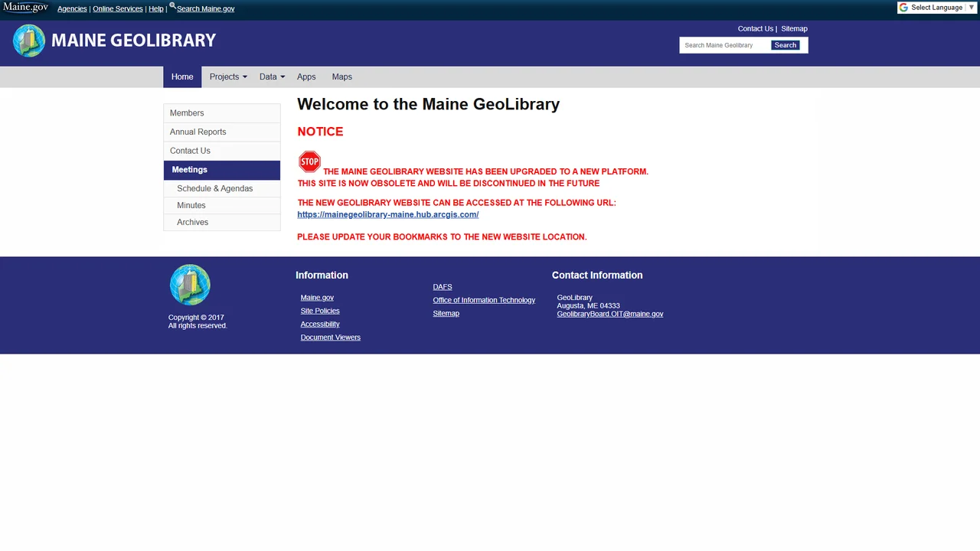Screen dimensions: 980x551
Task: Open Document Viewers in the footer
Action: tap(331, 337)
